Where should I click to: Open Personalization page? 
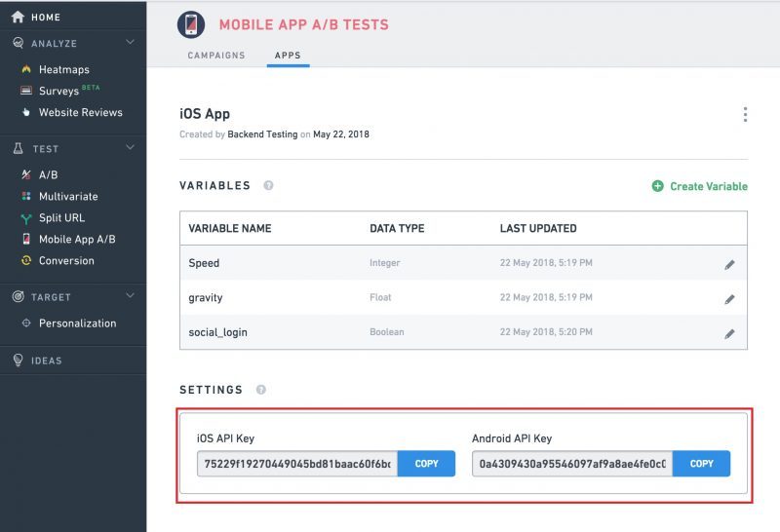(78, 323)
